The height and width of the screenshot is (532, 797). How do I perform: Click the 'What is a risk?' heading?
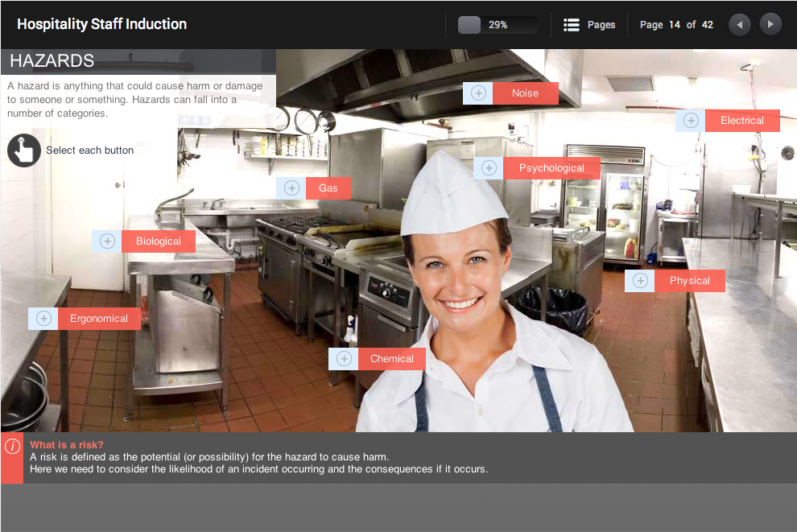[x=67, y=444]
